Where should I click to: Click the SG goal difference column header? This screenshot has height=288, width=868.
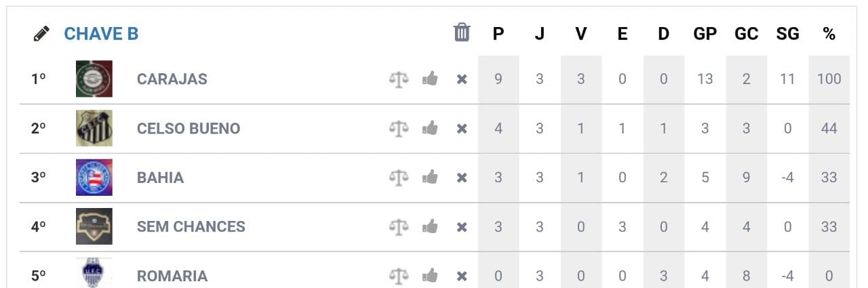(788, 34)
